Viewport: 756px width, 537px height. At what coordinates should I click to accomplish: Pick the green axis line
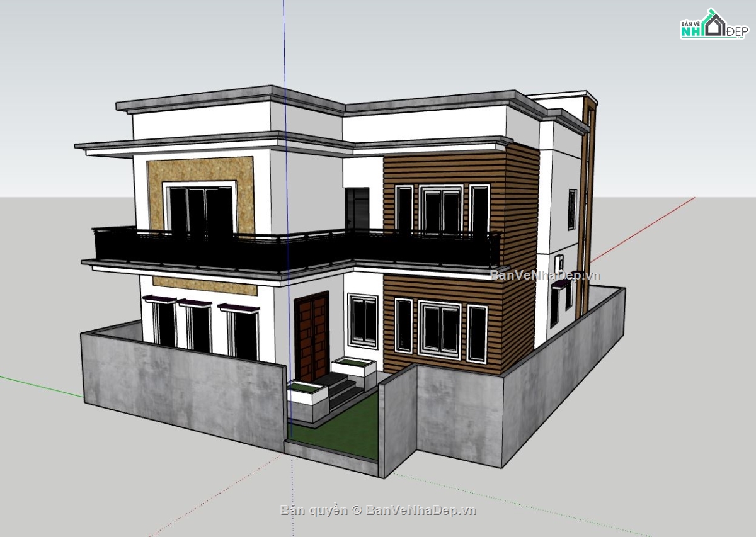(x=38, y=387)
